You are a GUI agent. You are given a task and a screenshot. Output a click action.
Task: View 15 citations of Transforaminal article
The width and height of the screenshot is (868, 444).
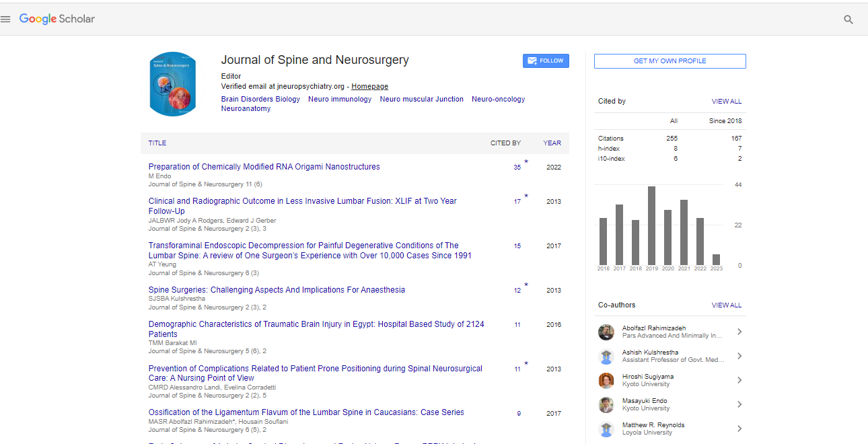(x=517, y=246)
